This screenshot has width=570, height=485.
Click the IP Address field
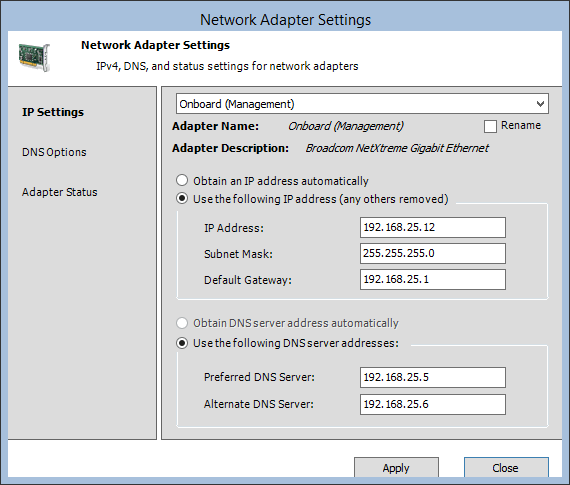pos(433,228)
